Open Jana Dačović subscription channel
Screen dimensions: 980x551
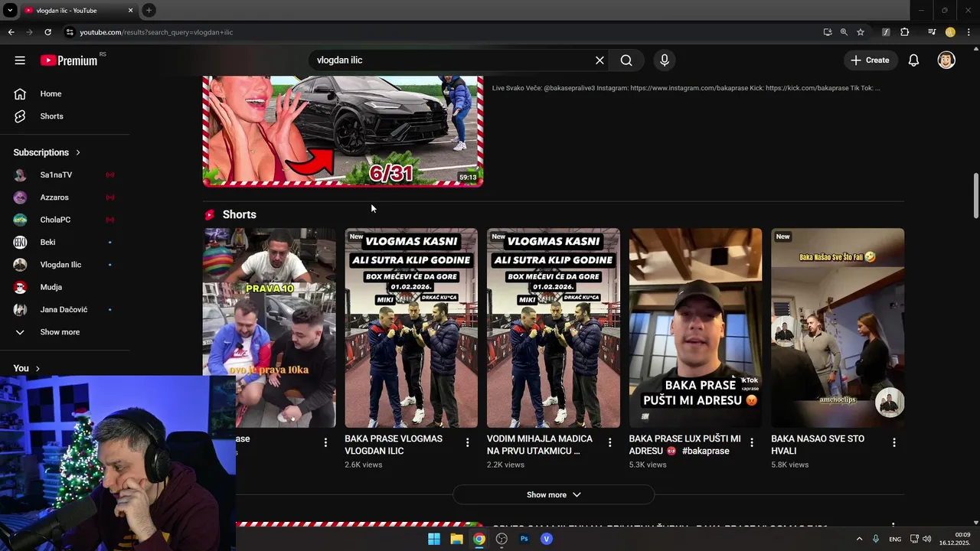(65, 309)
